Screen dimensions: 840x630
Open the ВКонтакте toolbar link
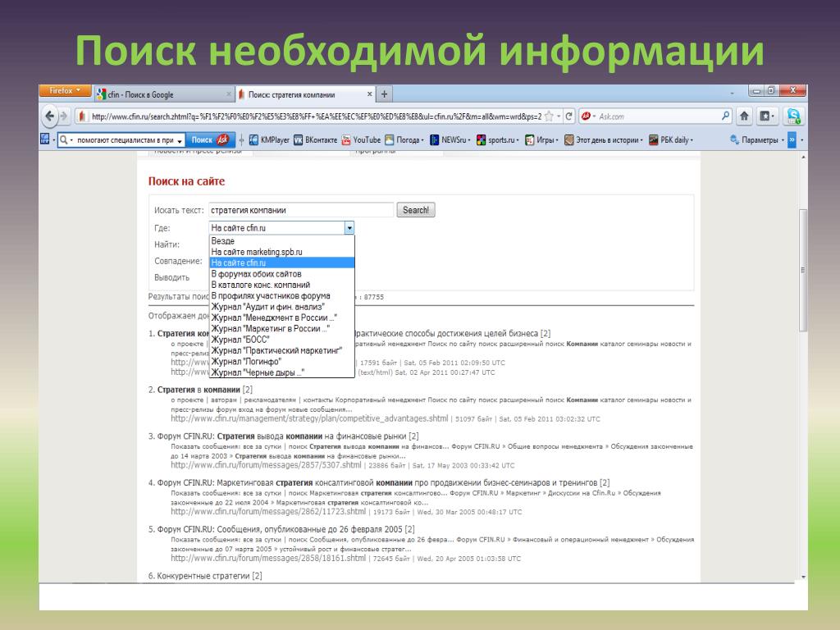pos(316,139)
